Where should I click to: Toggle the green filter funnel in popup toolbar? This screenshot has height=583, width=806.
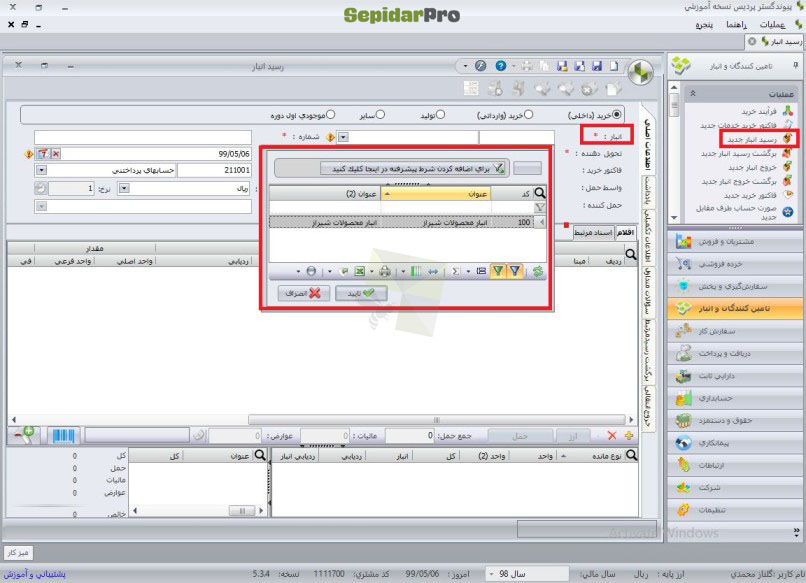tap(498, 271)
